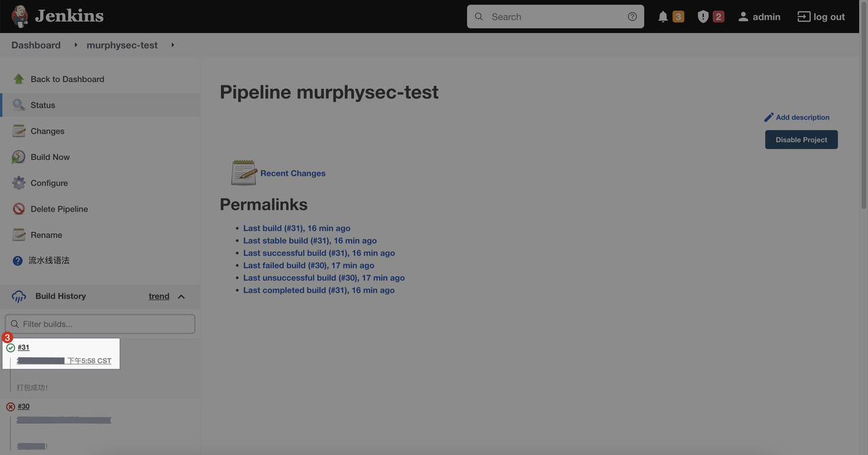Click the search help question mark icon
The height and width of the screenshot is (455, 868).
point(632,17)
